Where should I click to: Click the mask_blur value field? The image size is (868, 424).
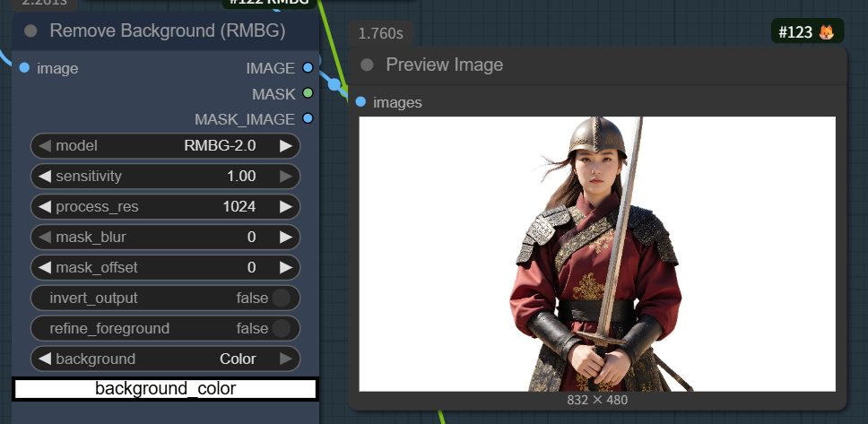165,237
